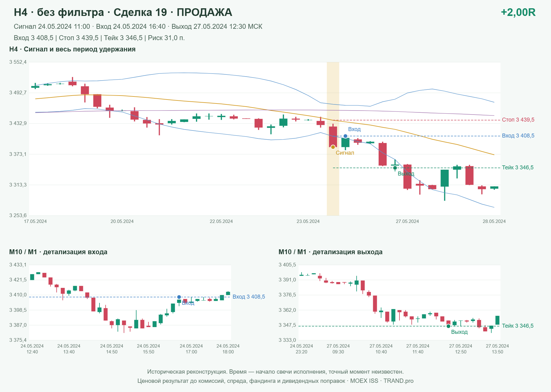Click the 3 405,5 price label in exit chart
The image size is (551, 392).
[287, 265]
